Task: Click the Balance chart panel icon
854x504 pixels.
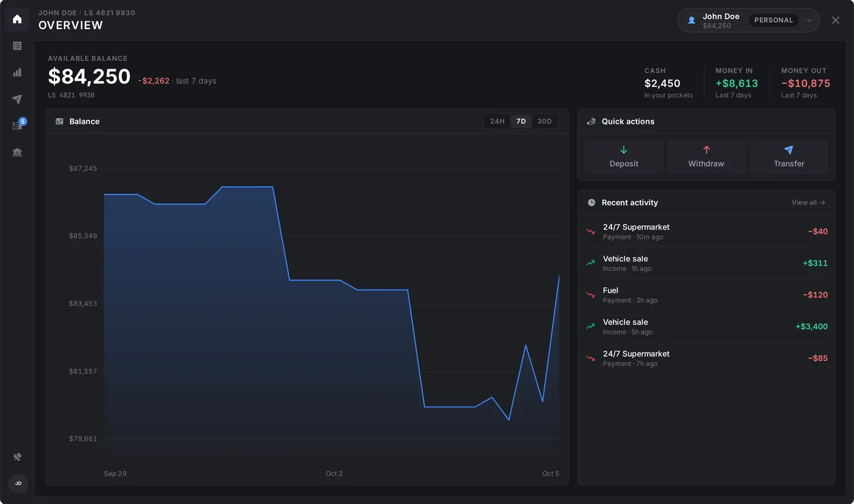Action: point(59,121)
